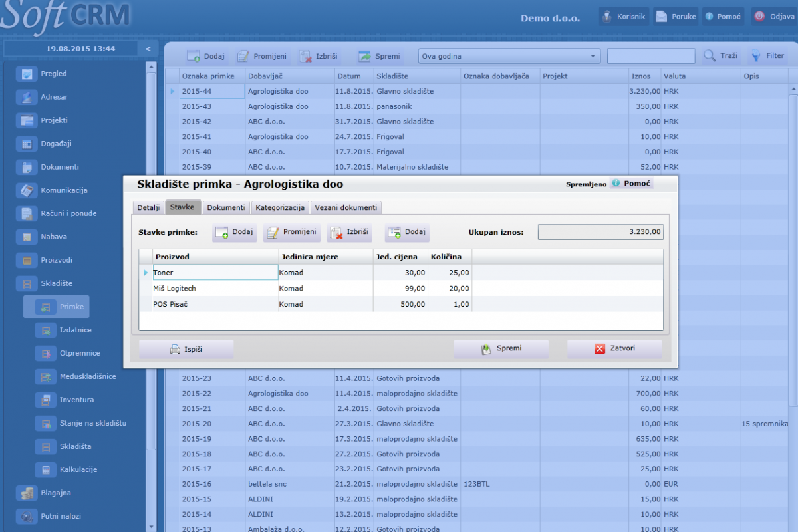Click second Dodaj button beside Izbriši

coord(407,232)
